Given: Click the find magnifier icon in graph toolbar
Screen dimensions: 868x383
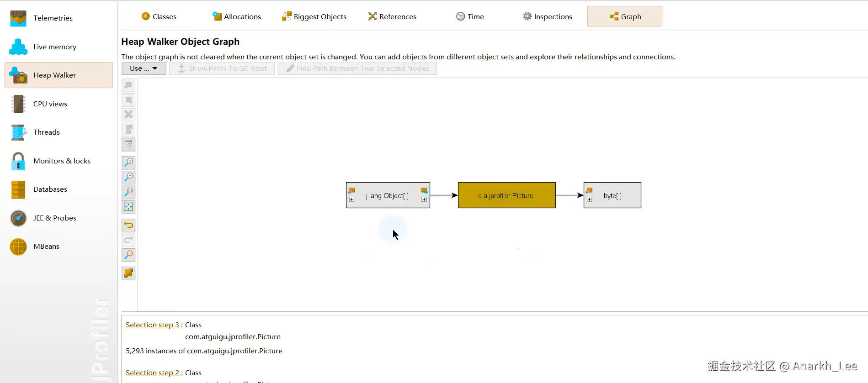Looking at the screenshot, I should (x=128, y=255).
